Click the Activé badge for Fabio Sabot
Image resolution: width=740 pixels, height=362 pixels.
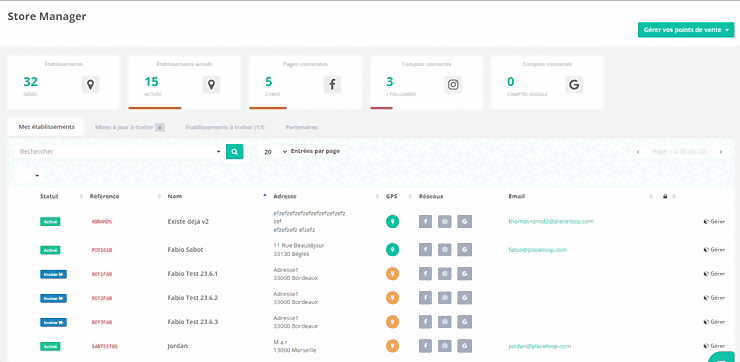(50, 250)
